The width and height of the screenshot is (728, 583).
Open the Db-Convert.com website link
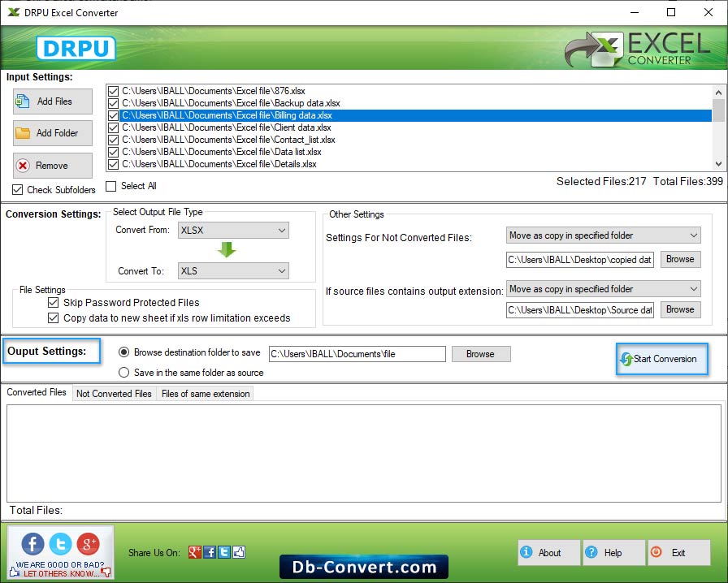point(364,567)
